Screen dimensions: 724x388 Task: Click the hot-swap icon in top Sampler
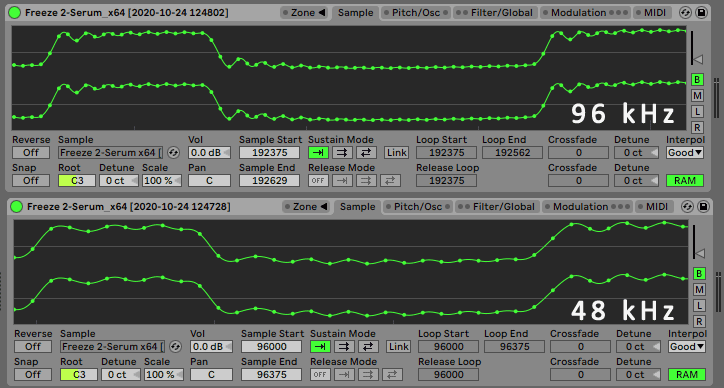pos(686,12)
